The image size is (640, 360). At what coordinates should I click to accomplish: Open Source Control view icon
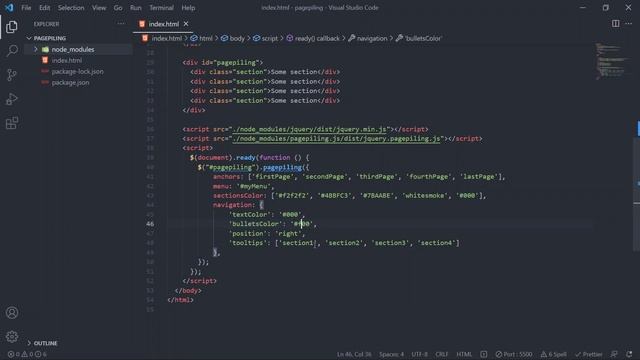[12, 75]
